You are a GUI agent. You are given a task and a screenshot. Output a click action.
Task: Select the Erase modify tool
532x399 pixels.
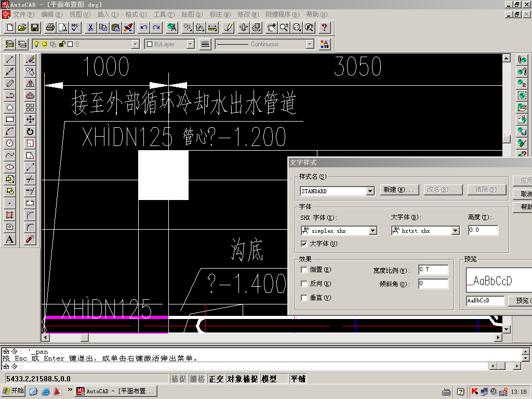click(x=30, y=60)
